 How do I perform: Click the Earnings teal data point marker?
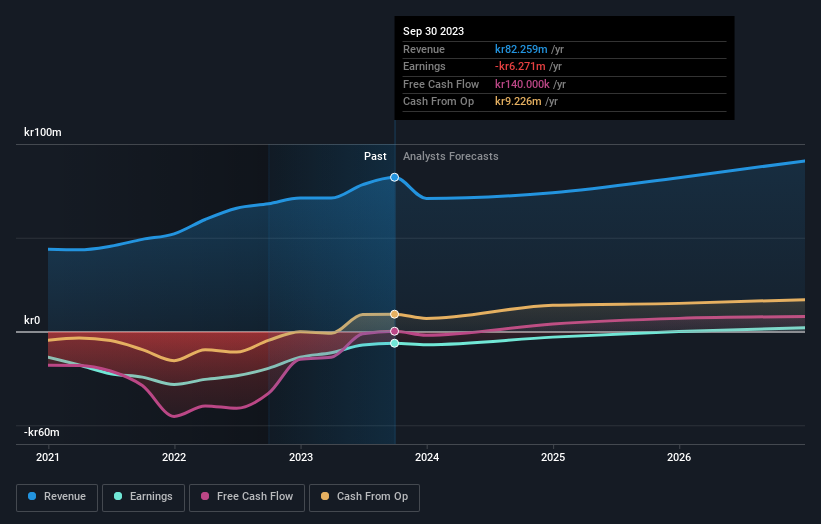coord(394,343)
